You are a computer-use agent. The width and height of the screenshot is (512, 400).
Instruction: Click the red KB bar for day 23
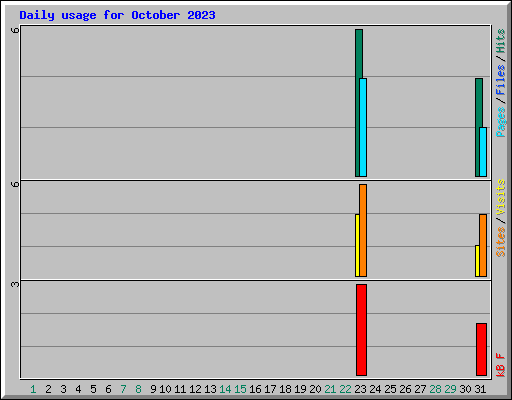coord(361,330)
